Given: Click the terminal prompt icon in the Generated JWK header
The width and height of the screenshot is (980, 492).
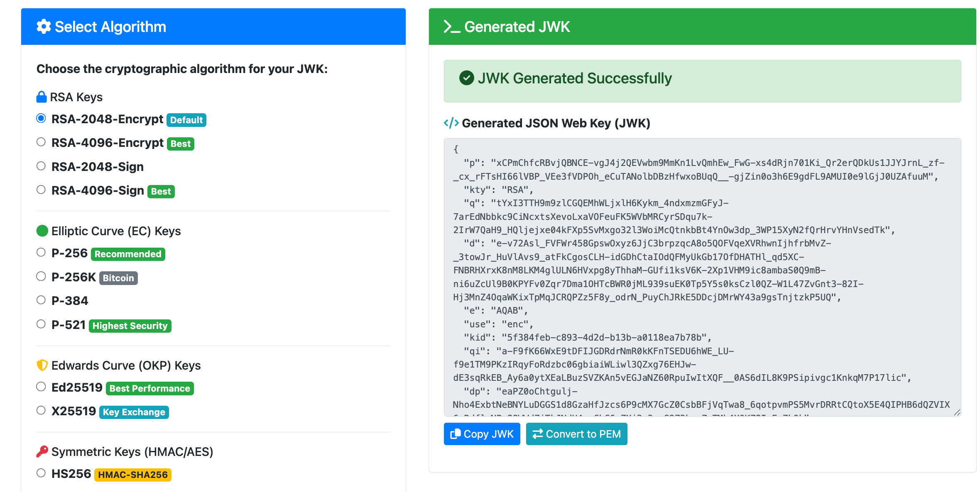Looking at the screenshot, I should [x=451, y=27].
